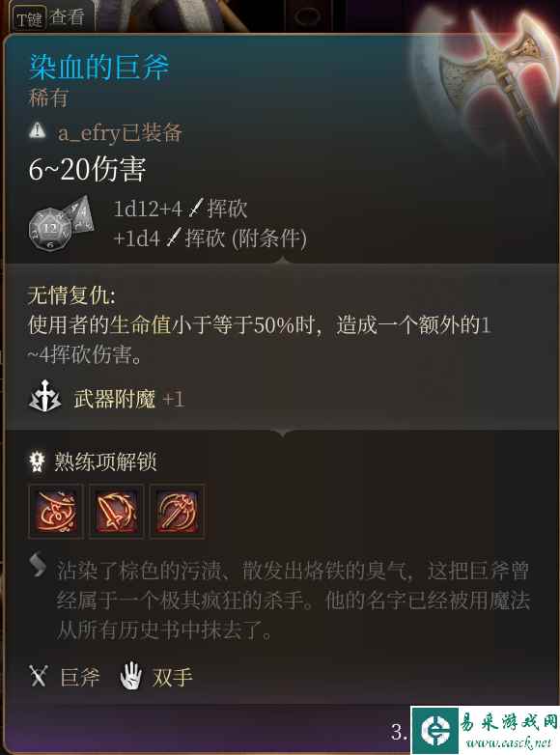
Task: Select the third weapon skill icon
Action: tap(178, 511)
